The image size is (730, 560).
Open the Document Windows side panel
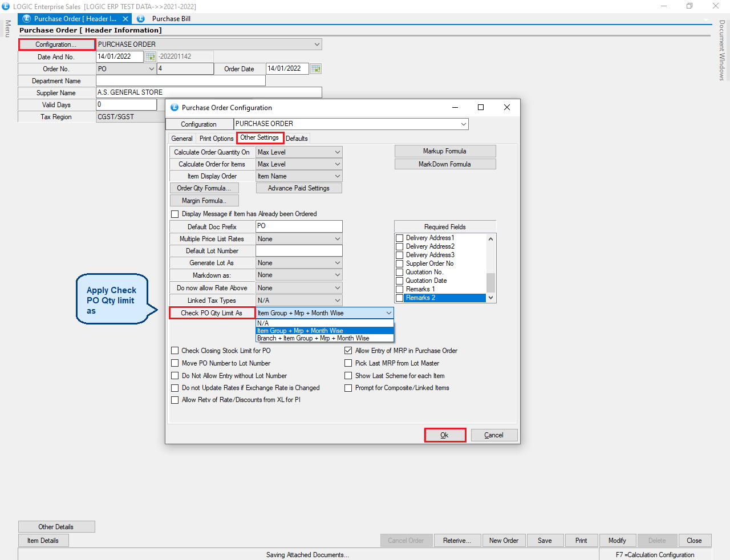[722, 50]
